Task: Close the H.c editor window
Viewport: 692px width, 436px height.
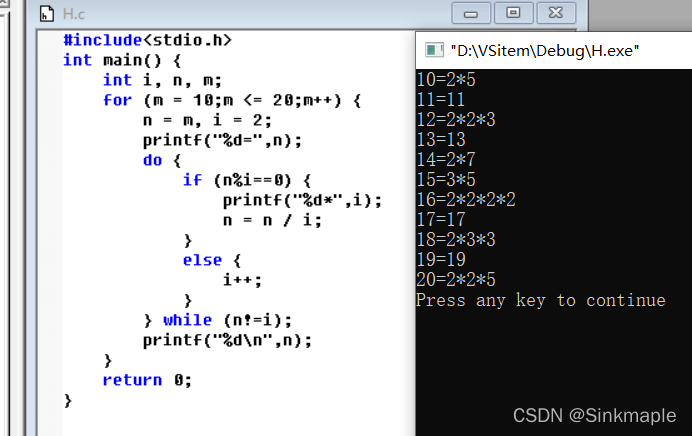Action: point(556,13)
